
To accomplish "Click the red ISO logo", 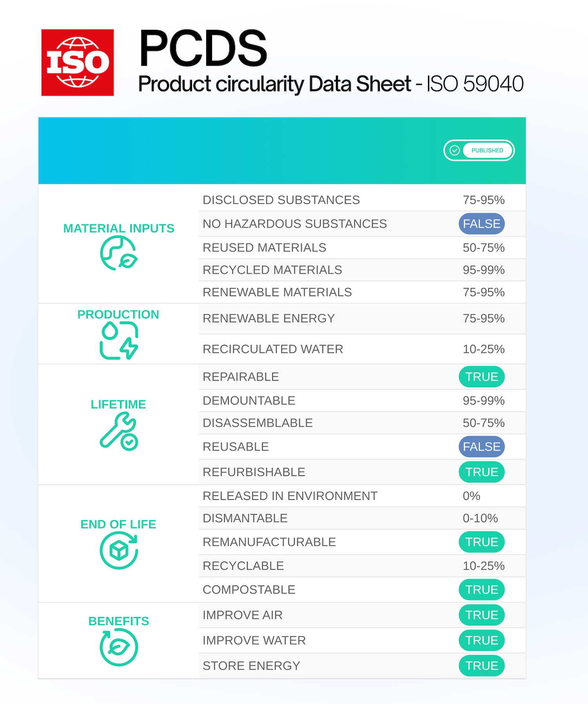I will tap(78, 63).
